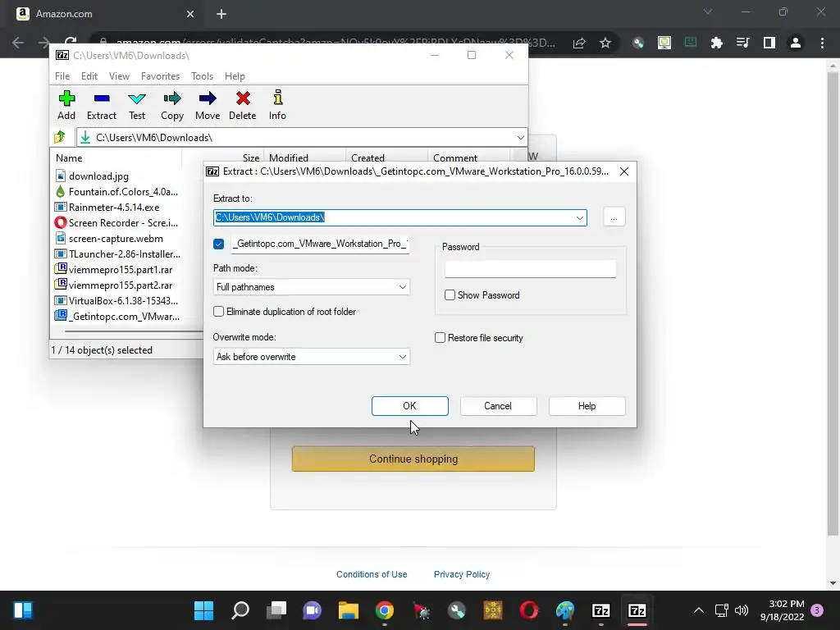The image size is (840, 630).
Task: Confirm extraction with the OK button
Action: tap(410, 406)
